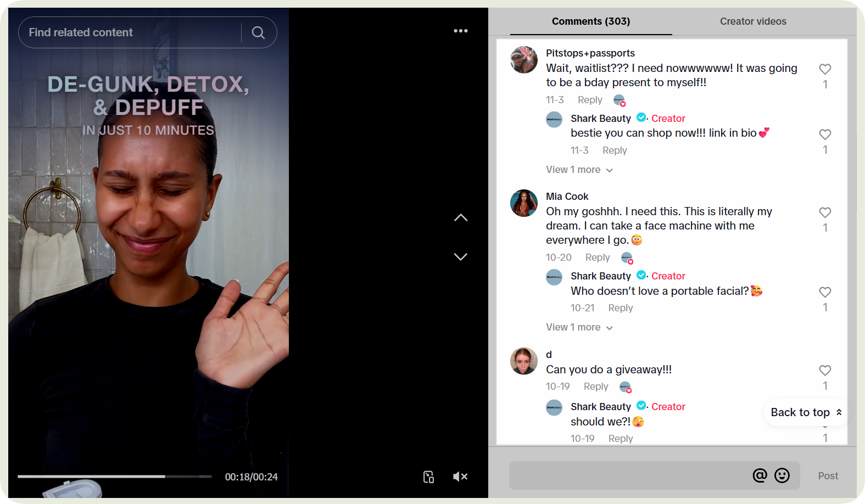Reply to Shark Beauty's 'should we?!' reply
Screen dimensions: 865x504
[x=621, y=439]
